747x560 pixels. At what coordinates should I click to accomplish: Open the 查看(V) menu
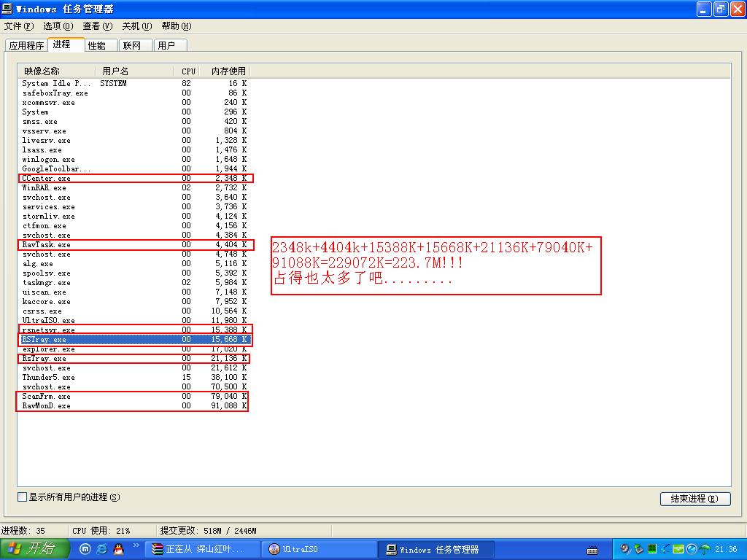pos(98,26)
